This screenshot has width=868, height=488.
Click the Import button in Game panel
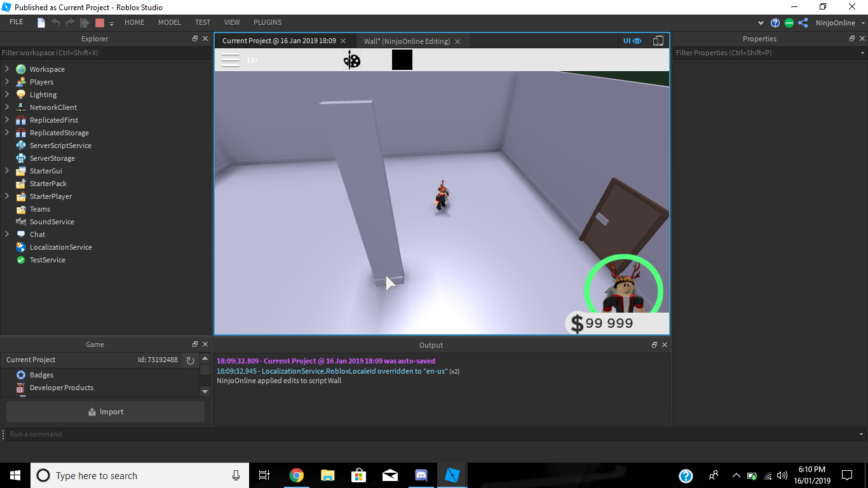coord(105,411)
